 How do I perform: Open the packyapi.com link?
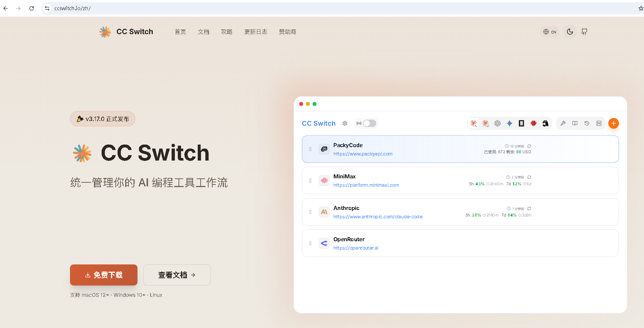coord(363,154)
